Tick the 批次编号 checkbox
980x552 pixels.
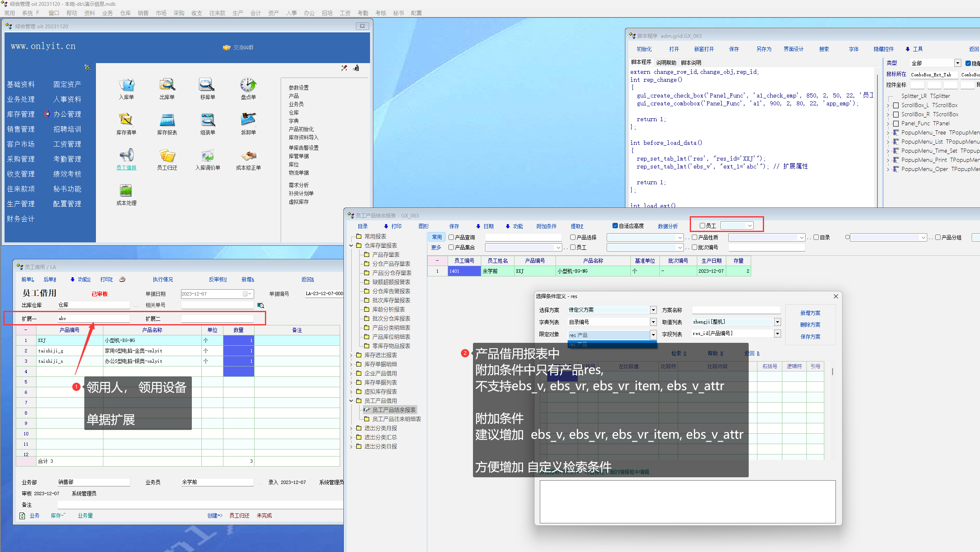pos(694,247)
